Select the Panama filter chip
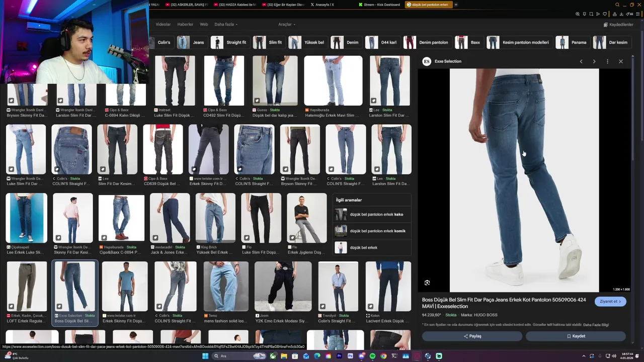Screen dimensions: 644x362 [x=572, y=42]
